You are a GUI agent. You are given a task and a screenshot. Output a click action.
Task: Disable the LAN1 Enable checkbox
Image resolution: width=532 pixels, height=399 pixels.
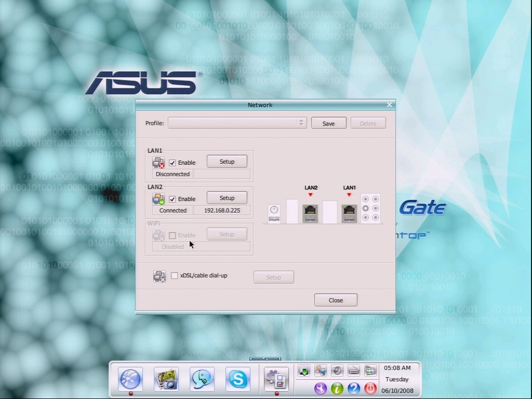(172, 162)
